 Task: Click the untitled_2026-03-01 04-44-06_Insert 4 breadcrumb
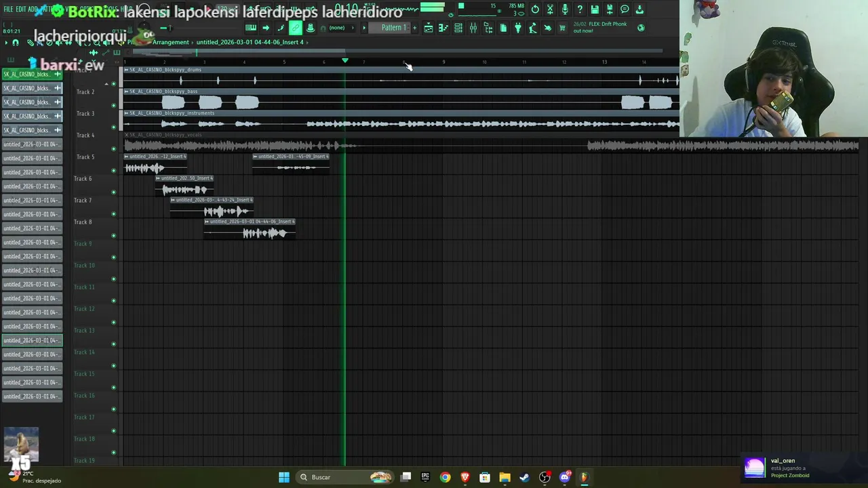(x=250, y=42)
